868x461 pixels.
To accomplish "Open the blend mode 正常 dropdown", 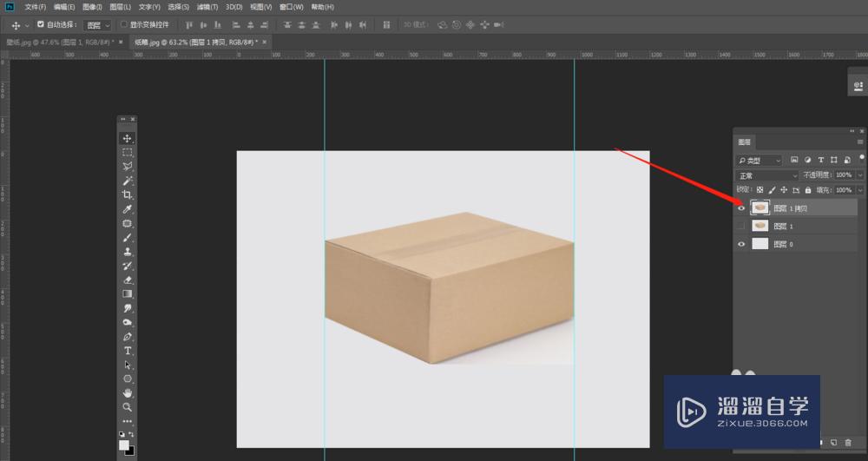I will click(766, 175).
